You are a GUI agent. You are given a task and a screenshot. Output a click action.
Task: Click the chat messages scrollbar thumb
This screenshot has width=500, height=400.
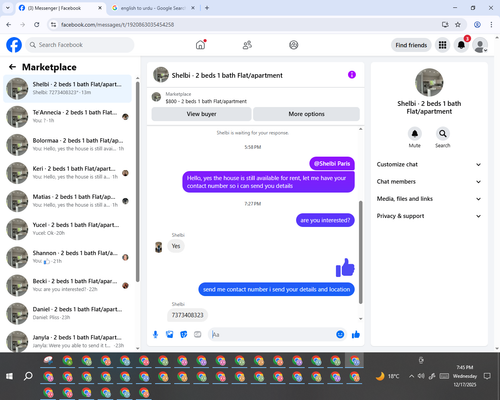(360, 252)
